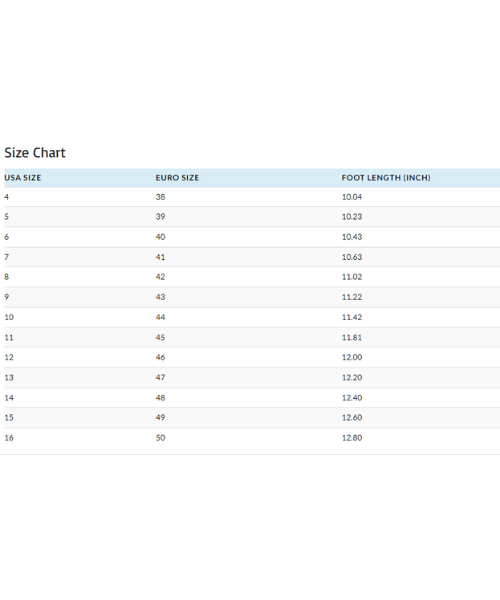Select Euro size 41 cell
This screenshot has height=600, width=500.
[160, 257]
